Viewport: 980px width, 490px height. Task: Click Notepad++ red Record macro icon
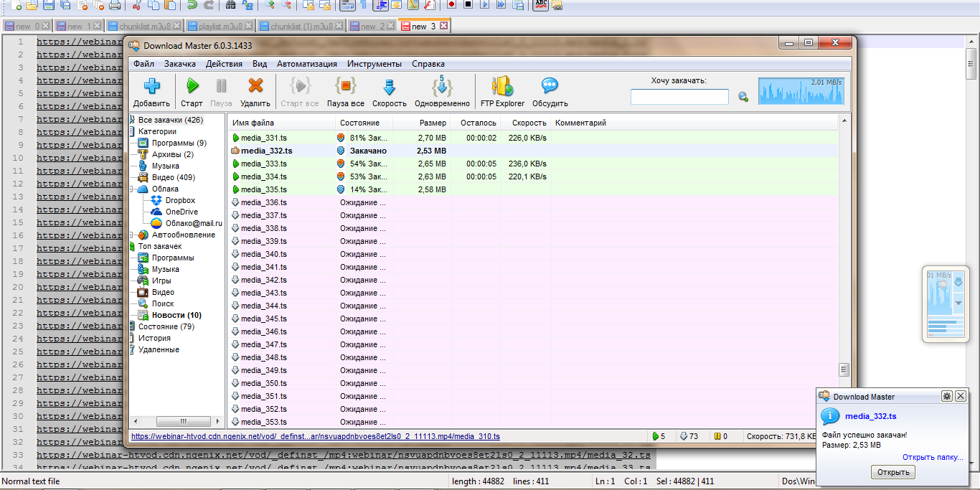click(x=452, y=5)
